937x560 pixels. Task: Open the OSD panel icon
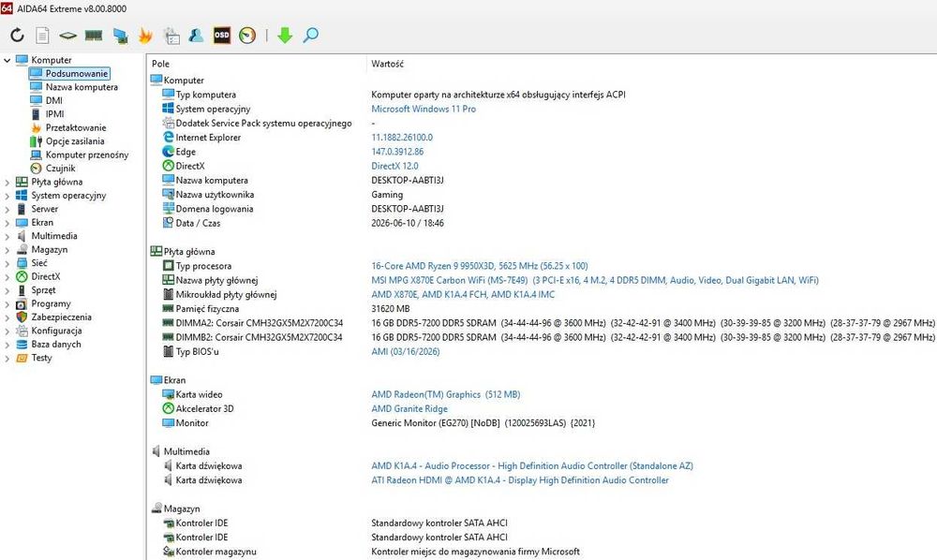pos(222,36)
